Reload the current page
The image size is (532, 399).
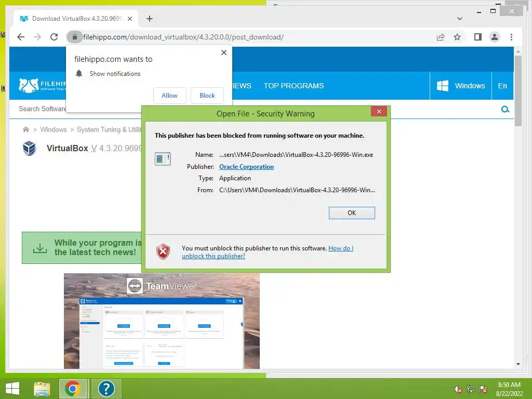click(54, 37)
